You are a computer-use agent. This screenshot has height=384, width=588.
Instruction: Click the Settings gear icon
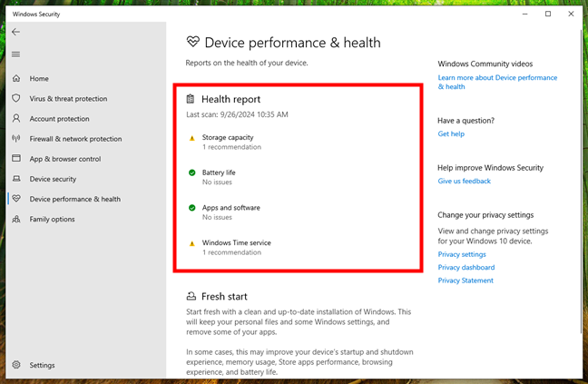coord(16,365)
